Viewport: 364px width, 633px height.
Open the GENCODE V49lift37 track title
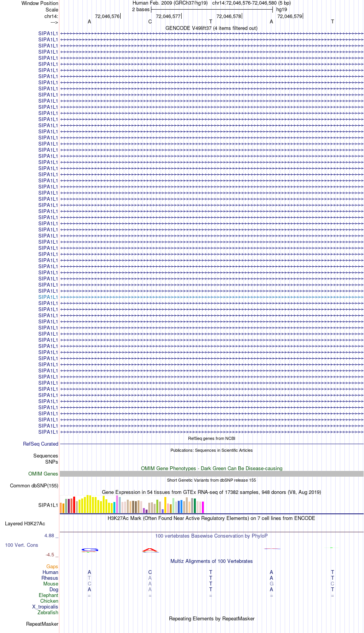coord(212,28)
